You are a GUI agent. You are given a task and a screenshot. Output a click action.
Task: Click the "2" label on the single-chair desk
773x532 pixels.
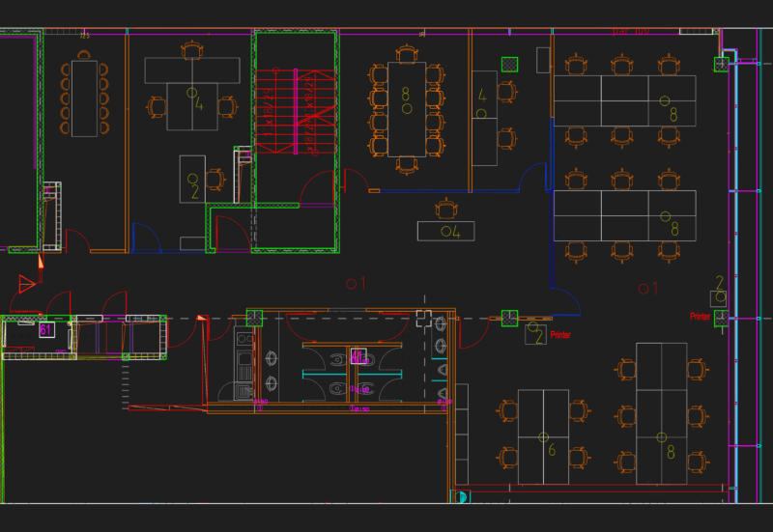[x=195, y=192]
